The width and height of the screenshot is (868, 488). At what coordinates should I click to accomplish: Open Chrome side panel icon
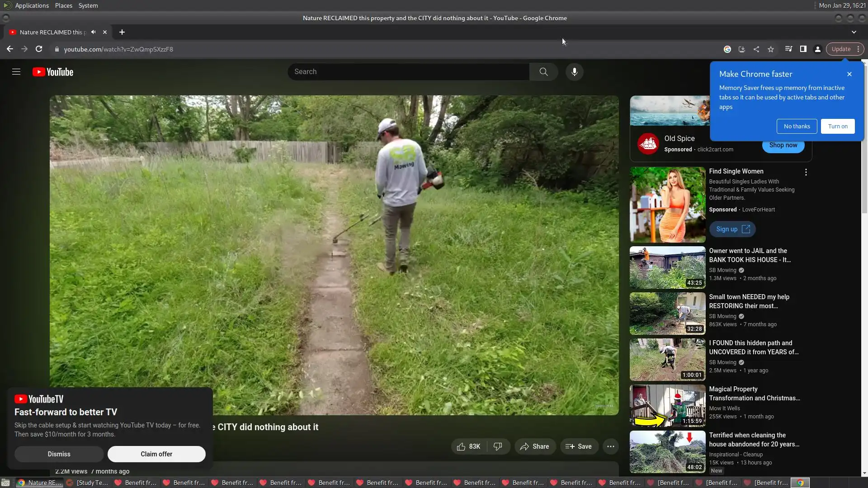click(803, 49)
